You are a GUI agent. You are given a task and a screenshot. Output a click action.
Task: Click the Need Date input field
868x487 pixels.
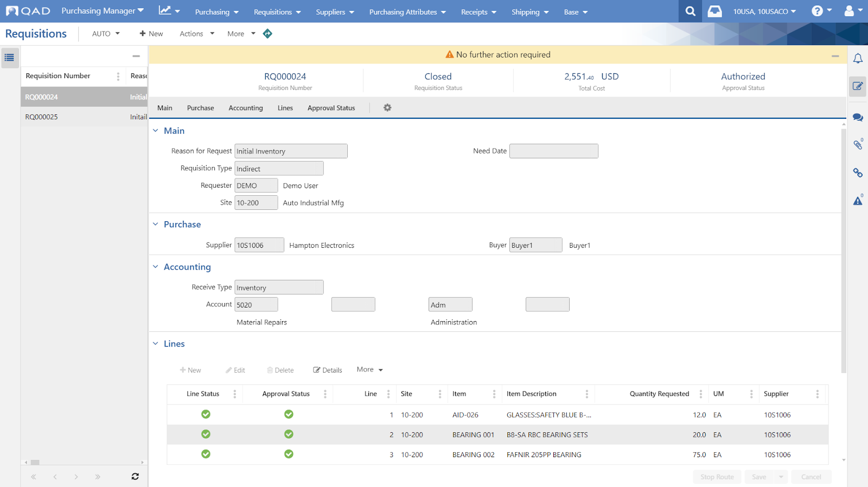point(553,151)
